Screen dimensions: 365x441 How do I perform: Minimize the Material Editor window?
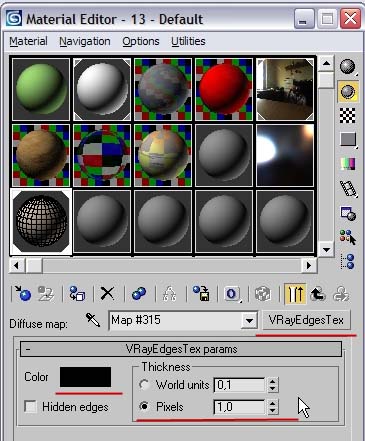click(x=304, y=19)
